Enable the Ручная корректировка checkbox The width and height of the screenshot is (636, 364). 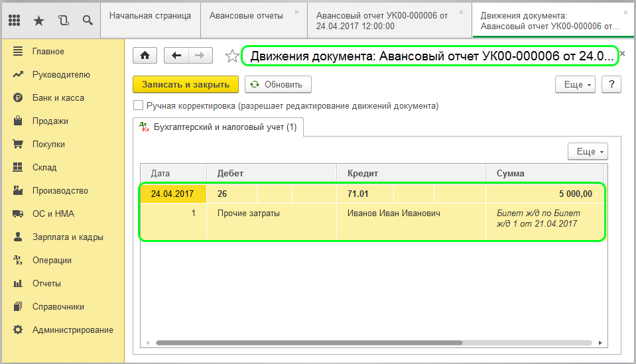[x=139, y=105]
